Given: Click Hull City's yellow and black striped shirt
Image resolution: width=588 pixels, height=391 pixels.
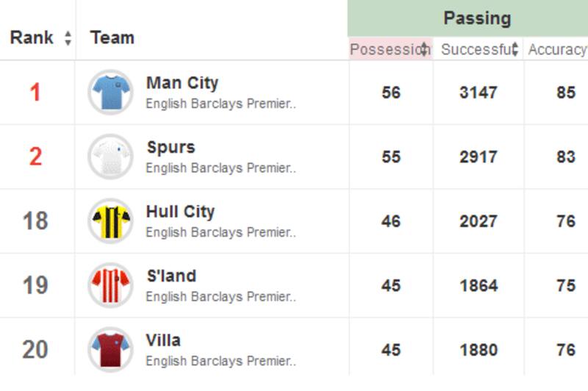Looking at the screenshot, I should tap(111, 221).
